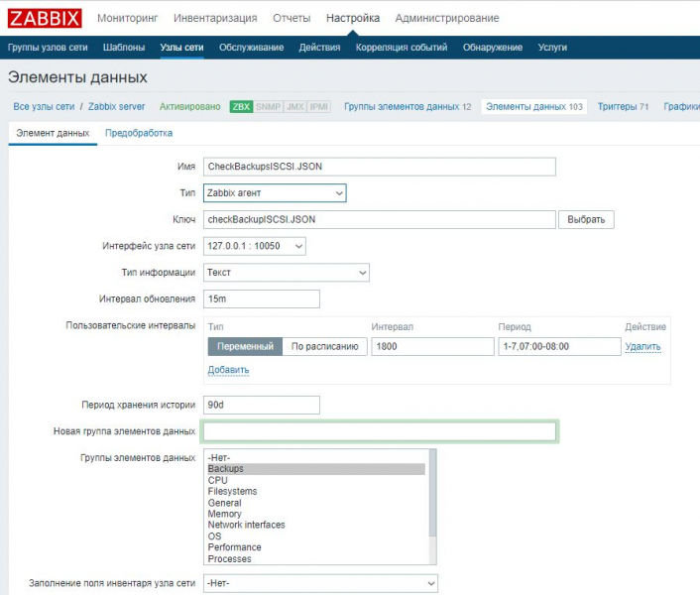This screenshot has width=700, height=595.
Task: Click the green ZBX availability badge
Action: (241, 106)
